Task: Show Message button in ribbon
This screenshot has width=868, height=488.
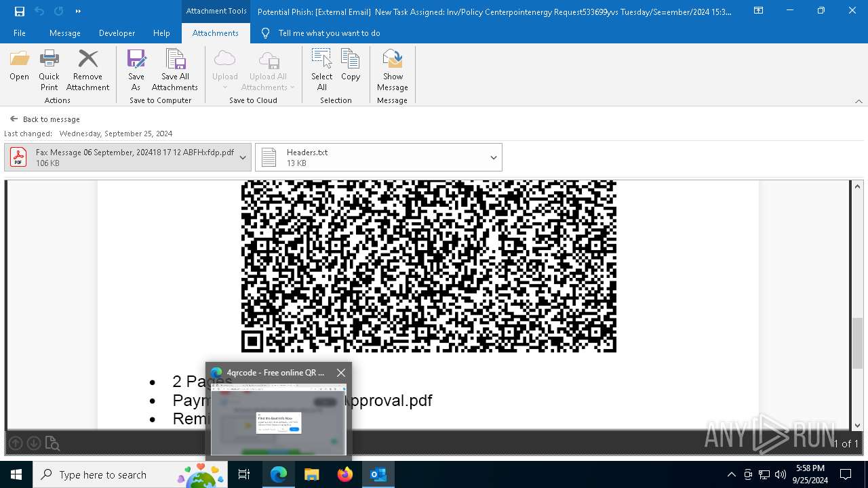Action: click(393, 70)
